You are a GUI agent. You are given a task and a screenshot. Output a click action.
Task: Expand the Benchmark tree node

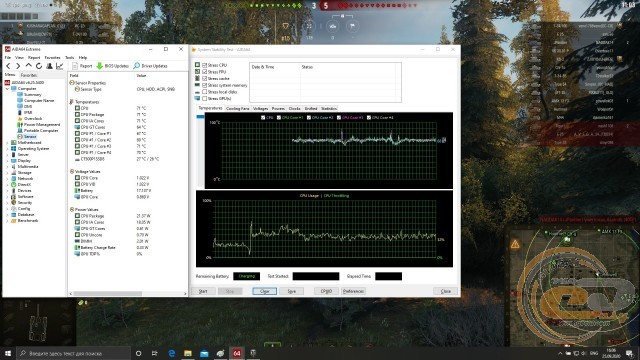[7, 221]
